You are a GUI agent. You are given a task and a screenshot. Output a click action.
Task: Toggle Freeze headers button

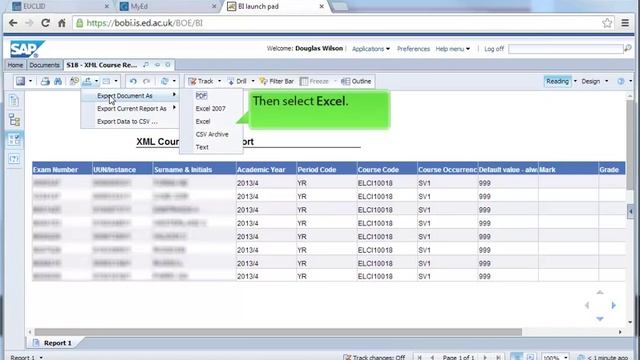314,81
